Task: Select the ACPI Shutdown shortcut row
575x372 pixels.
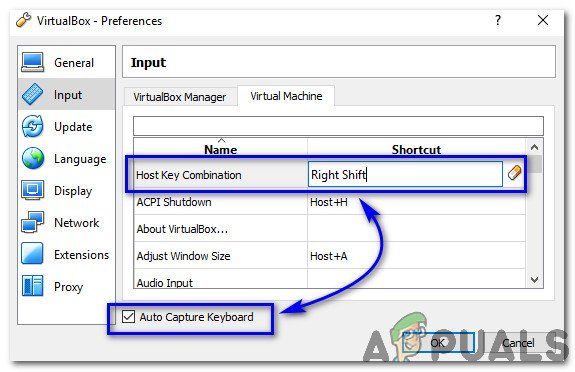Action: point(329,202)
